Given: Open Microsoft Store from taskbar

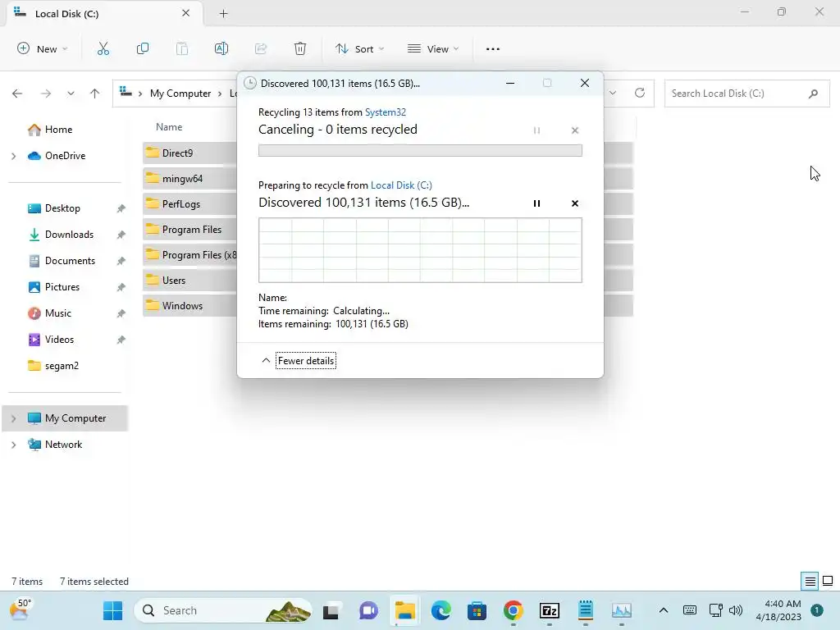Looking at the screenshot, I should pyautogui.click(x=477, y=610).
